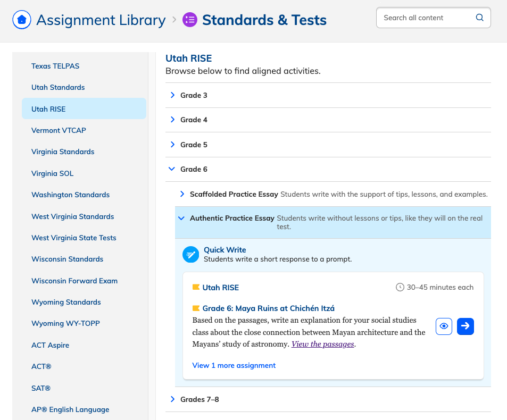Preview the Maya Ruins assignment with eye icon

(444, 326)
